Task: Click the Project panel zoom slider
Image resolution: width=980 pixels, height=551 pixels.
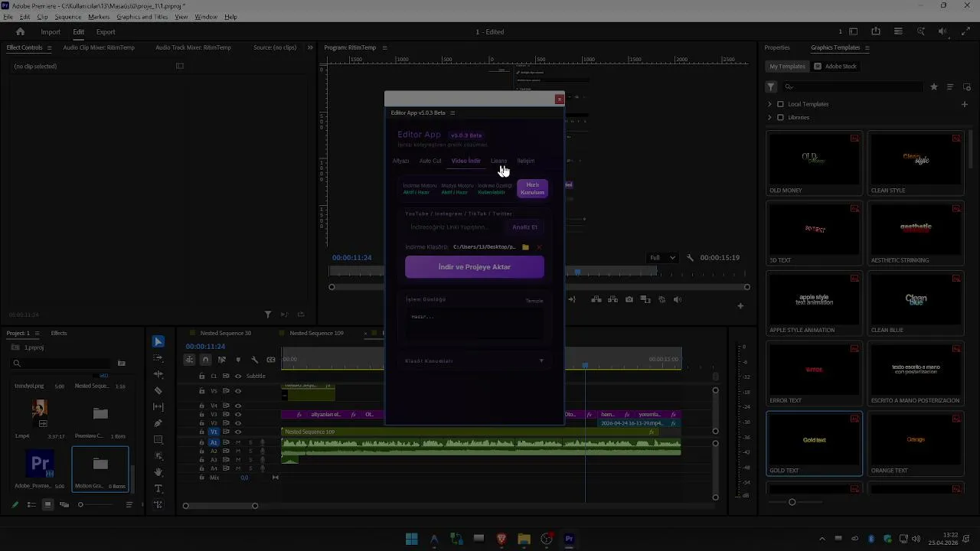Action: click(80, 504)
